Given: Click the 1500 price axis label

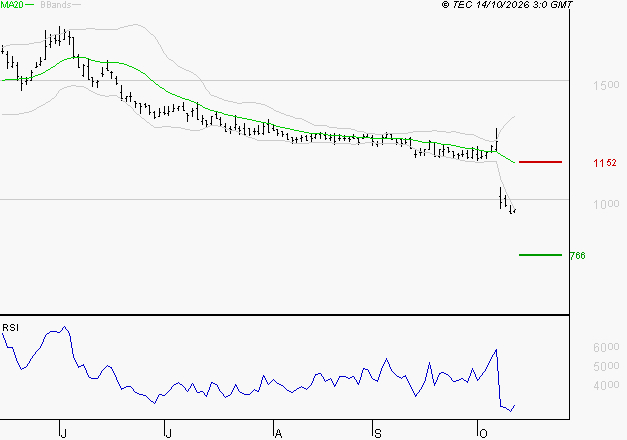Looking at the screenshot, I should coord(606,85).
